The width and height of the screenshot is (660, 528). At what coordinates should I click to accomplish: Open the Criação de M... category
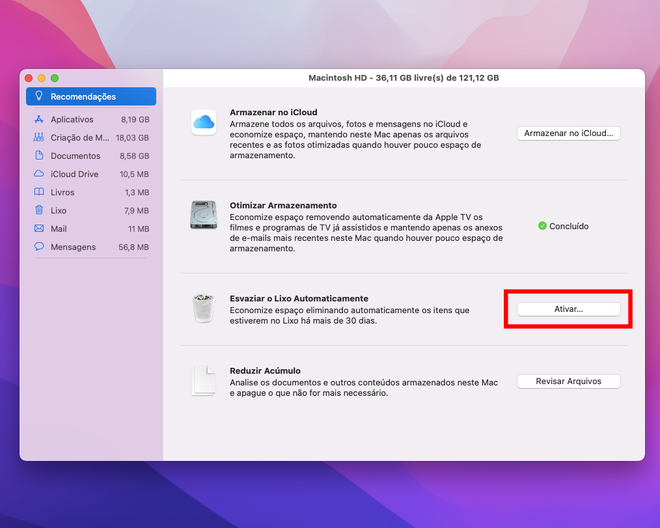click(x=91, y=138)
